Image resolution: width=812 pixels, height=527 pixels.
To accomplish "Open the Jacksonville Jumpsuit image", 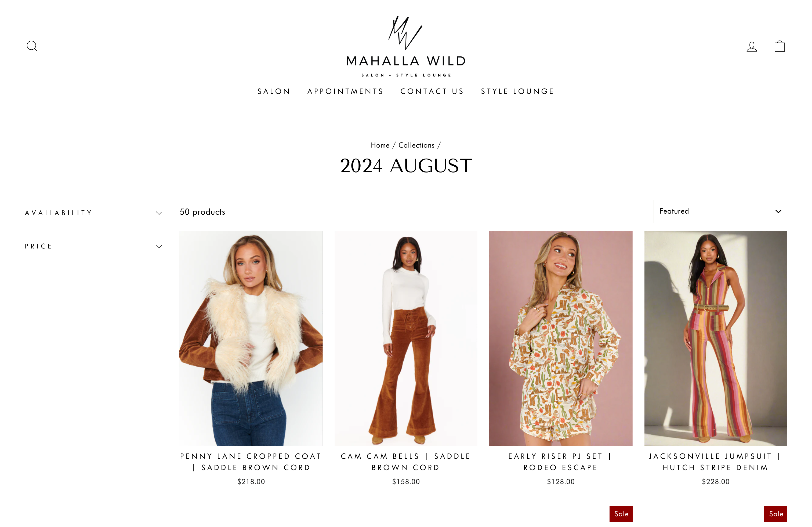I will click(715, 338).
